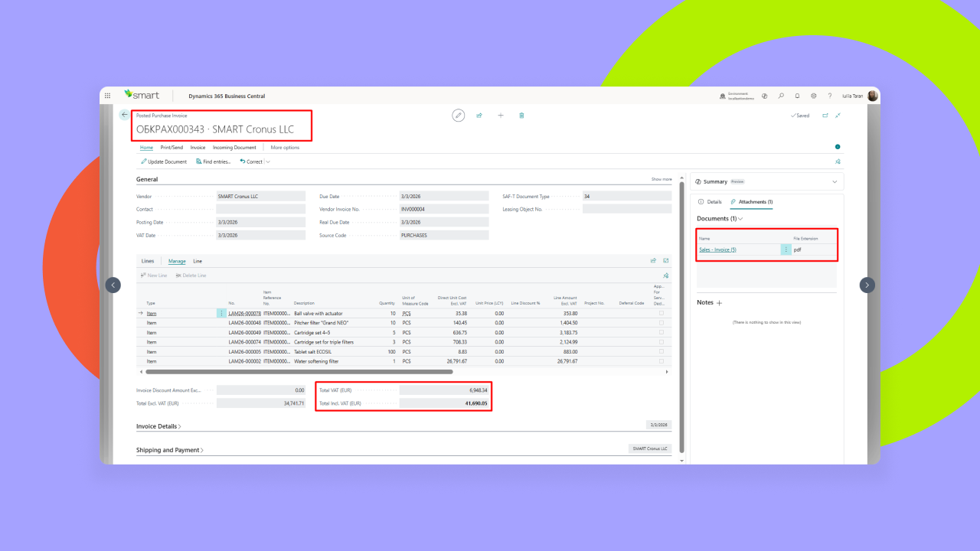Go to previous slide with left arrow
Viewport: 980px width, 551px height.
113,285
